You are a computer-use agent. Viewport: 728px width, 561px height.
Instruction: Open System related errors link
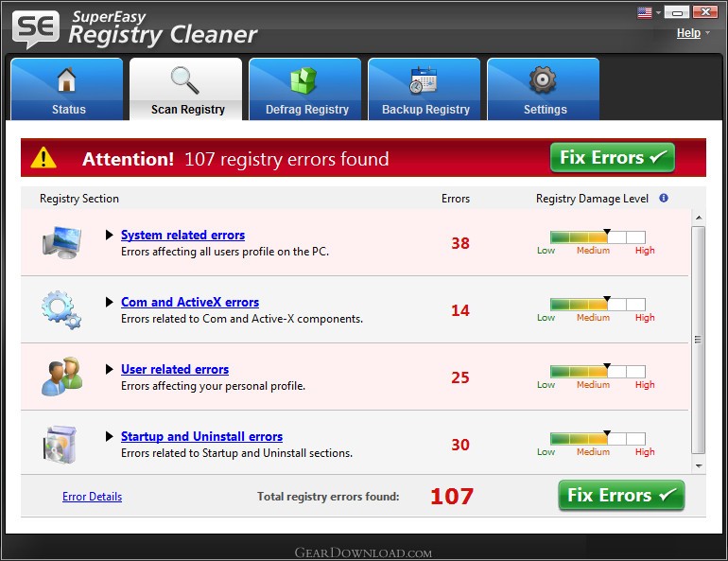tap(182, 235)
